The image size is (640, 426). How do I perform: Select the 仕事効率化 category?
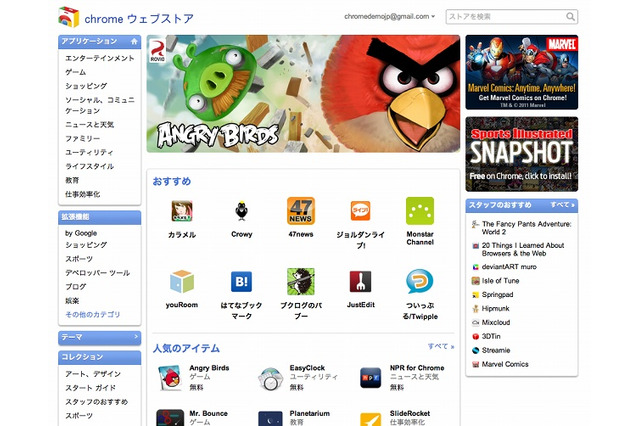pyautogui.click(x=82, y=194)
